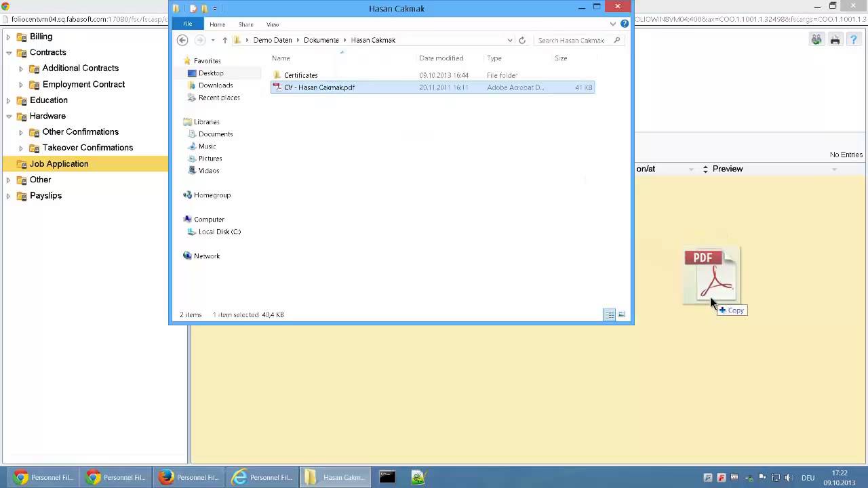868x488 pixels.
Task: Open Homegroup in the navigation pane
Action: click(212, 195)
